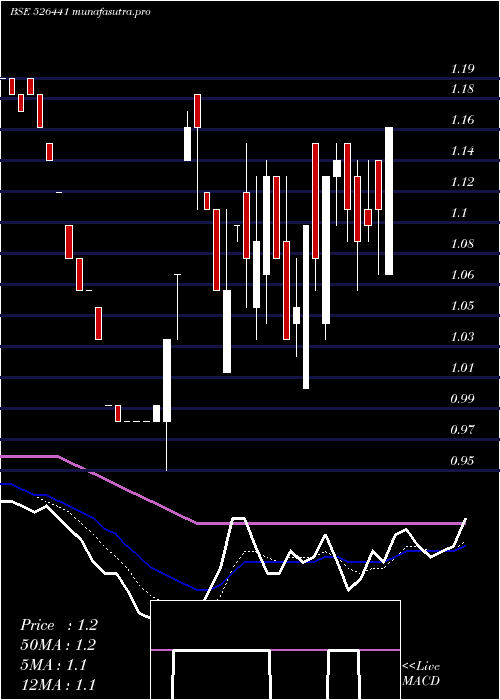This screenshot has height=700, width=500.
Task: Click the 1.12 price axis label
Action: (x=462, y=182)
